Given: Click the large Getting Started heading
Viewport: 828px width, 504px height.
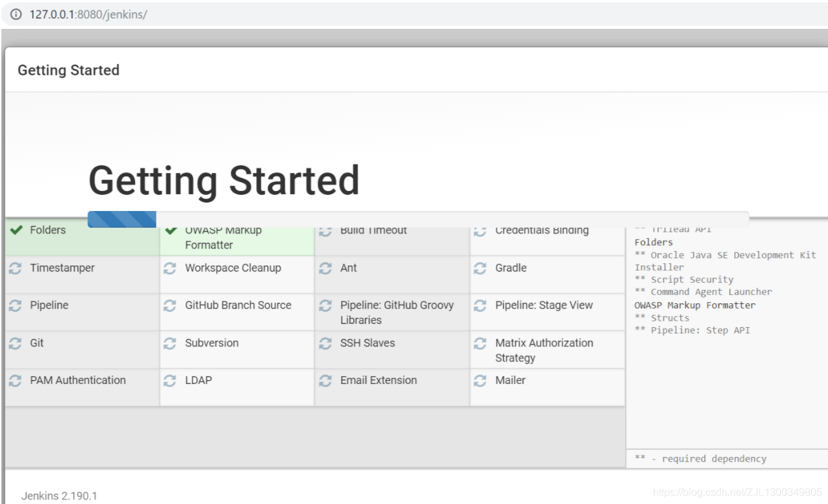Looking at the screenshot, I should (x=223, y=181).
